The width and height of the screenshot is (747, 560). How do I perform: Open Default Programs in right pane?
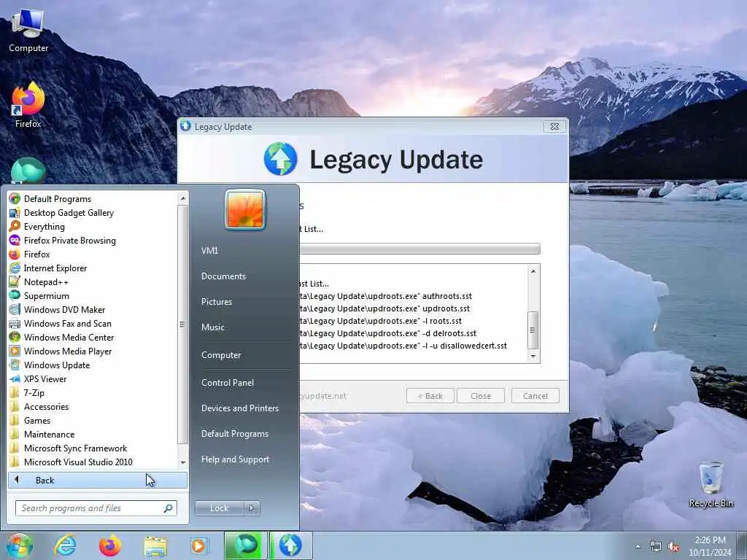coord(235,434)
